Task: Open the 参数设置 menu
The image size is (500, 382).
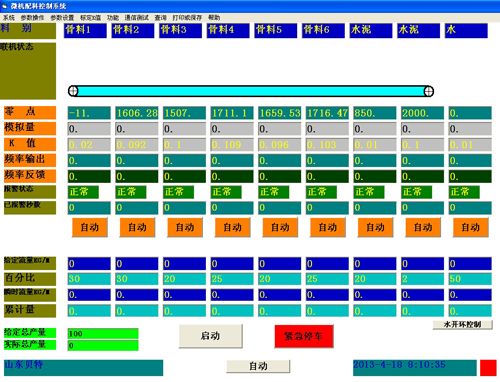Action: click(x=62, y=18)
